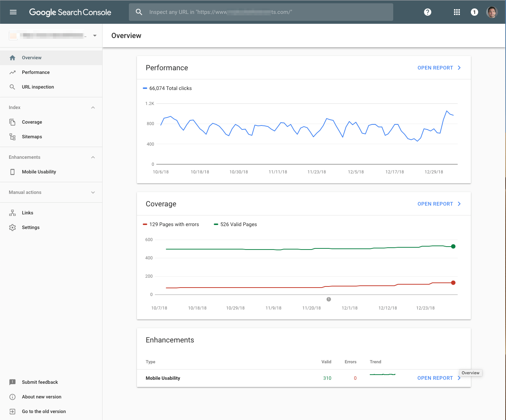Image resolution: width=506 pixels, height=420 pixels.
Task: Click Go to the old version
Action: point(44,412)
